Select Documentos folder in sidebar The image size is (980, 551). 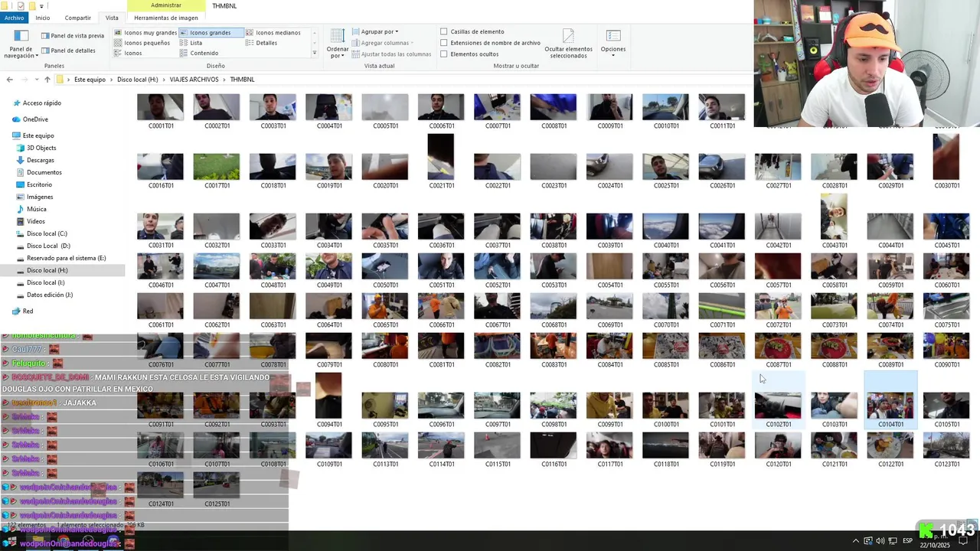(x=39, y=172)
